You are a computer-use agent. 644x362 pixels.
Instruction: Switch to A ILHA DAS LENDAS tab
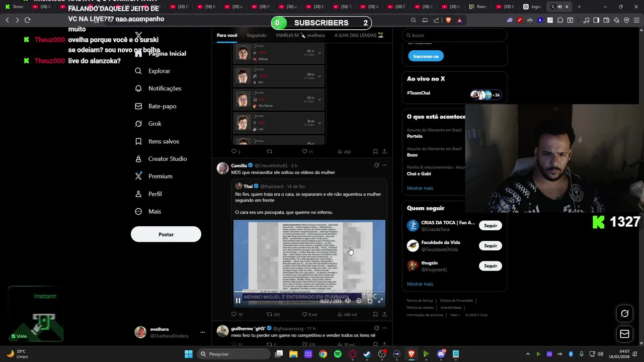pos(359,35)
